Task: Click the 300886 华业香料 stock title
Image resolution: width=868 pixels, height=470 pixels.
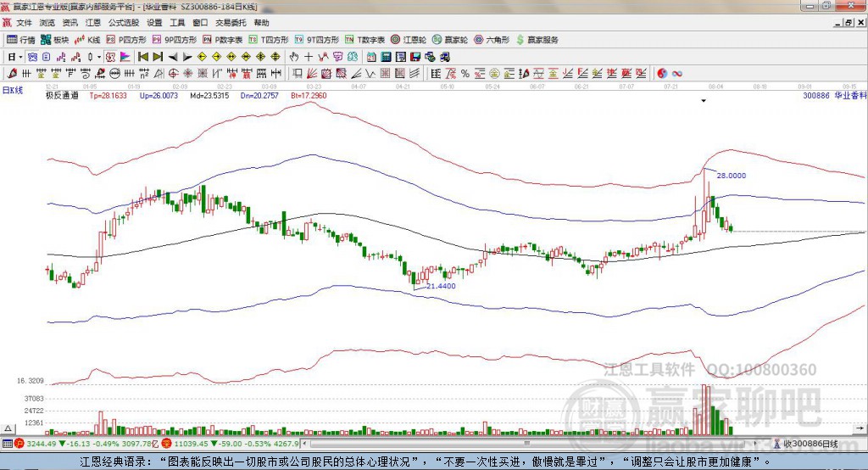Action: click(835, 95)
